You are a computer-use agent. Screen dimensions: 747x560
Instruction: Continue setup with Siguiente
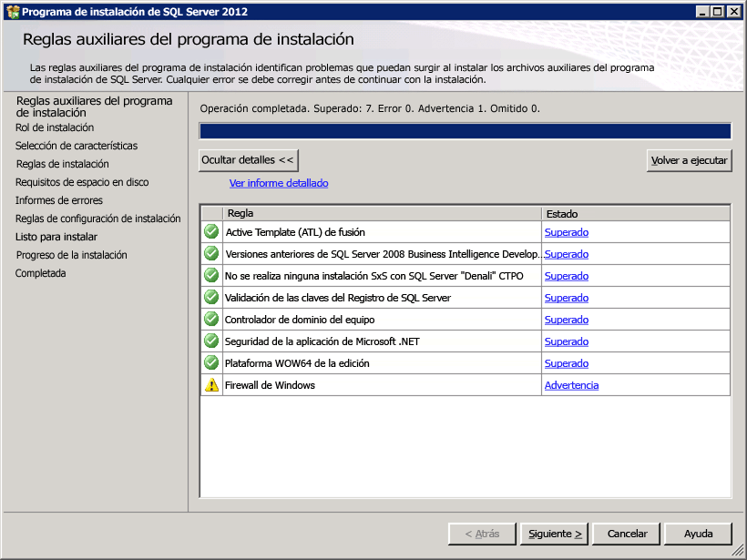[x=553, y=534]
